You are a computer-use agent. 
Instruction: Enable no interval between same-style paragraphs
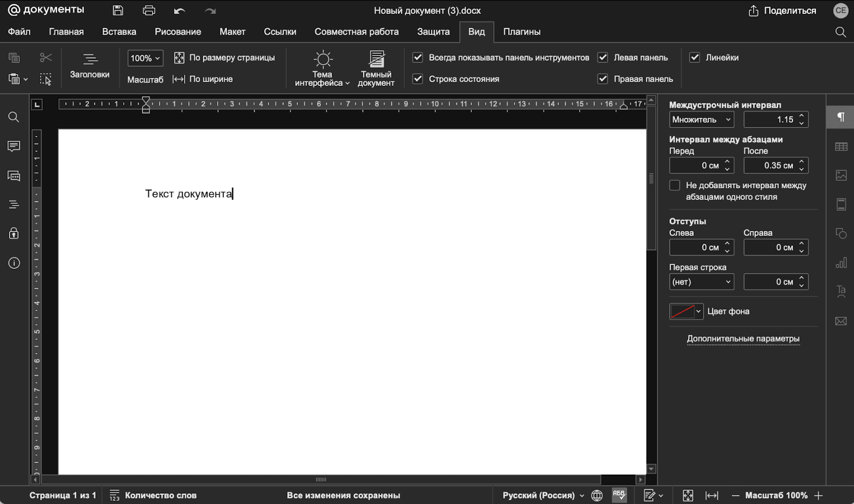pos(675,186)
